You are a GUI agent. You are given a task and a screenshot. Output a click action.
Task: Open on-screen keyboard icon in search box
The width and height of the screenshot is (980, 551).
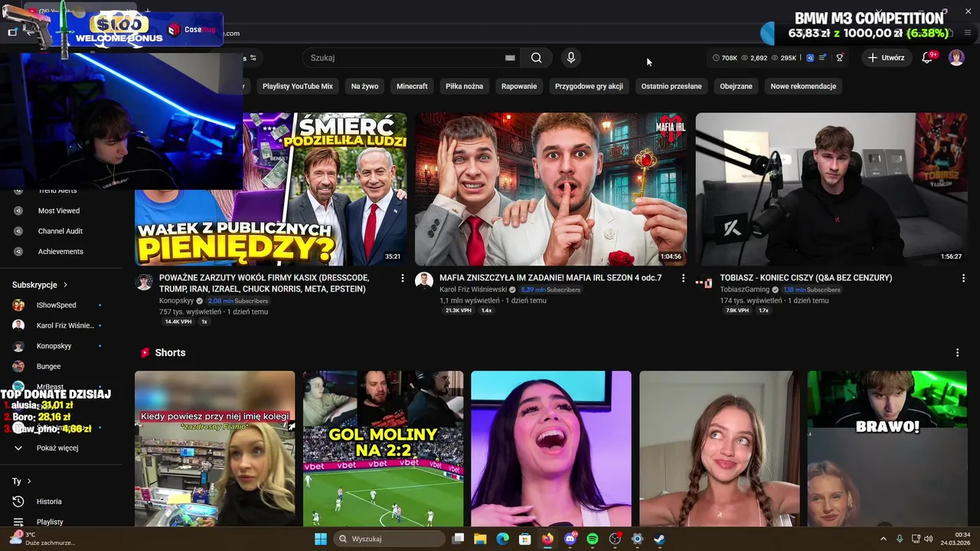point(510,57)
